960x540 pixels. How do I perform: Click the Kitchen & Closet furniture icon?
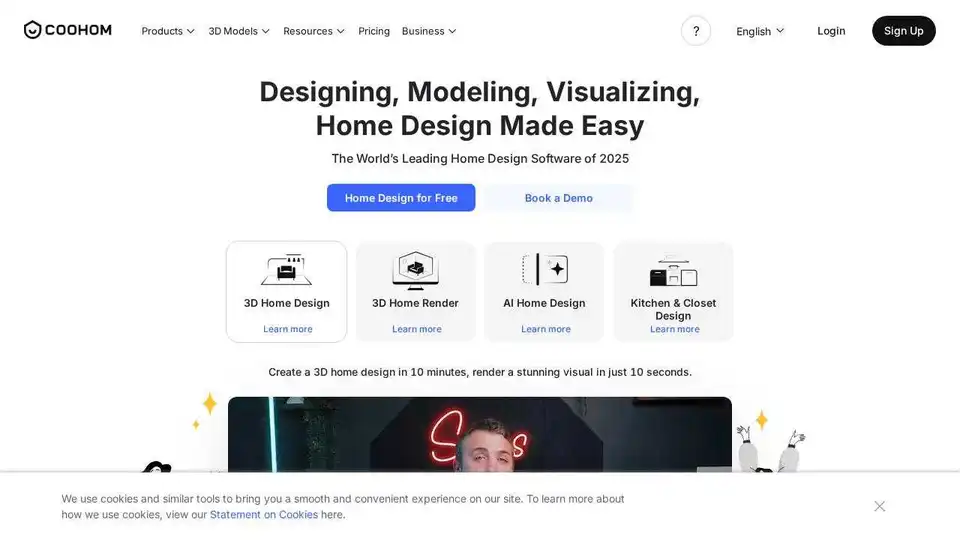click(x=673, y=271)
